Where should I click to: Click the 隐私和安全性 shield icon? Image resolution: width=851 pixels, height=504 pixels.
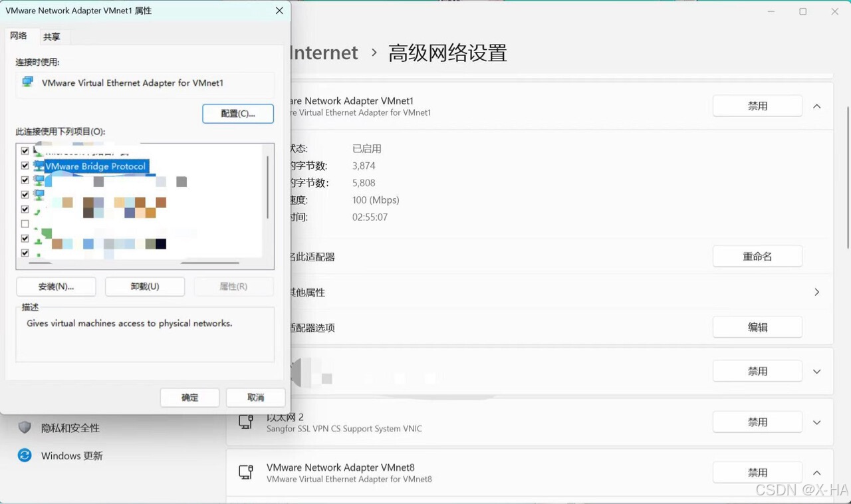25,428
